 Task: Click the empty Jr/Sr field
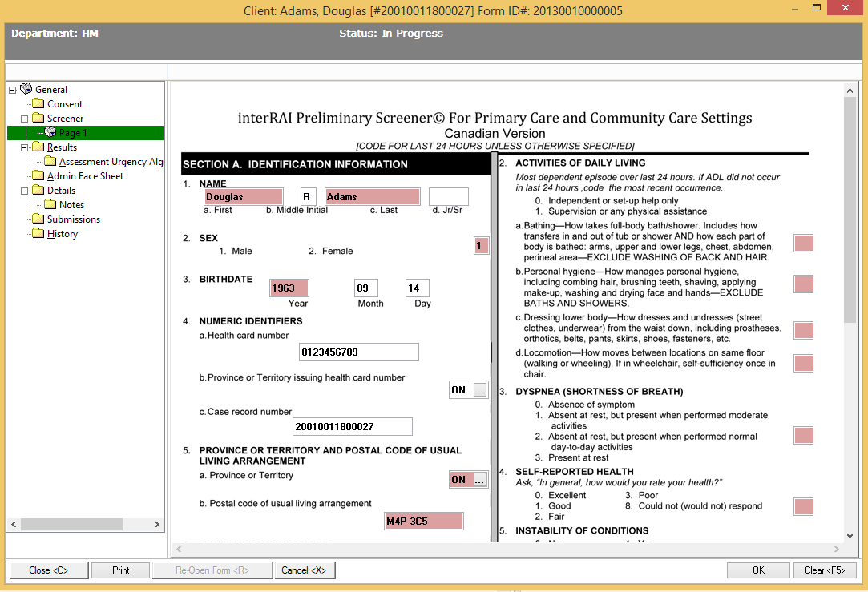click(x=448, y=196)
